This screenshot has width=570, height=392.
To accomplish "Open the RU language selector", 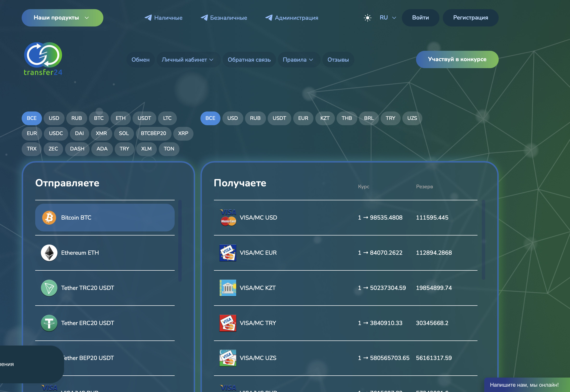I will (x=387, y=18).
